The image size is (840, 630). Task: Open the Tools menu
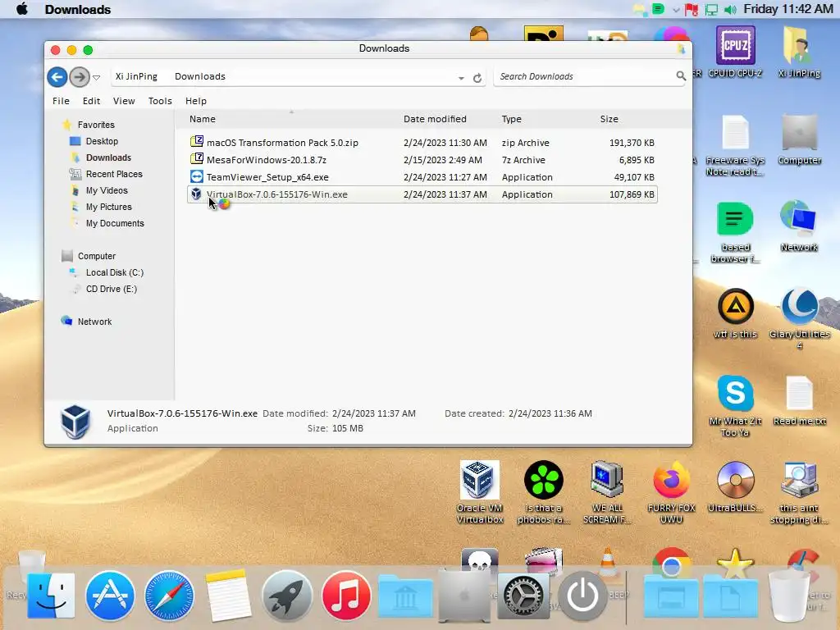coord(160,101)
